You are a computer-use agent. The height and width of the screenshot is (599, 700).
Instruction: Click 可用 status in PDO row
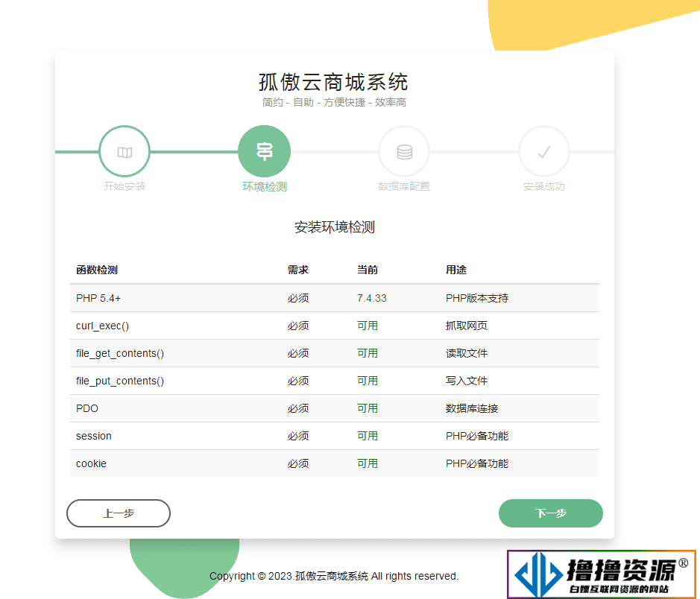click(368, 408)
